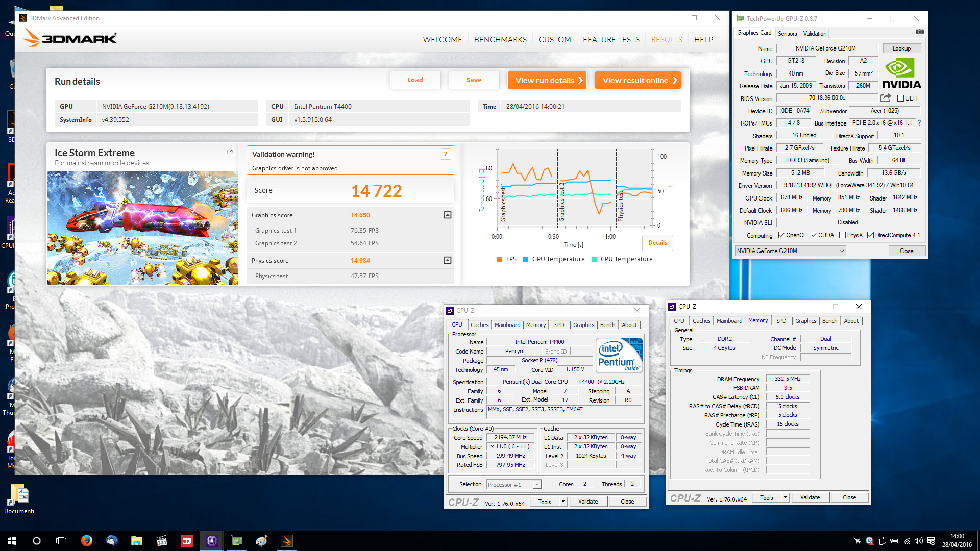The image size is (980, 551).
Task: Click the Lookup button in GPU-Z
Action: click(901, 48)
